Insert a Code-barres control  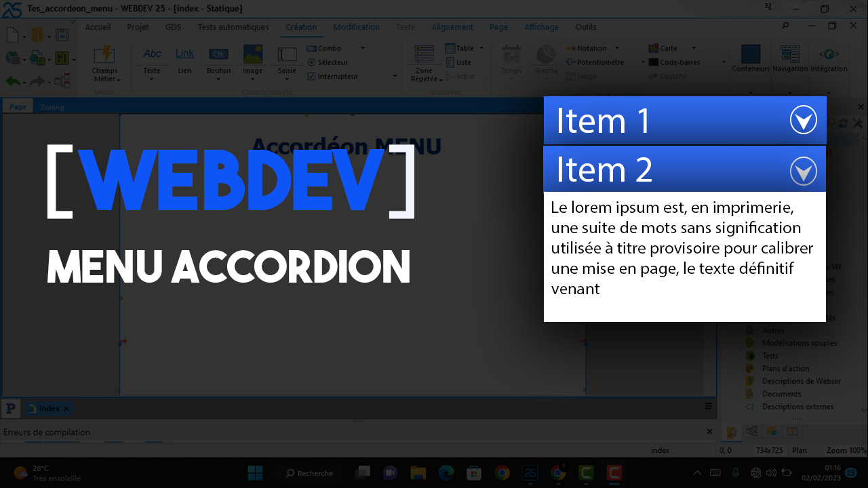point(675,62)
